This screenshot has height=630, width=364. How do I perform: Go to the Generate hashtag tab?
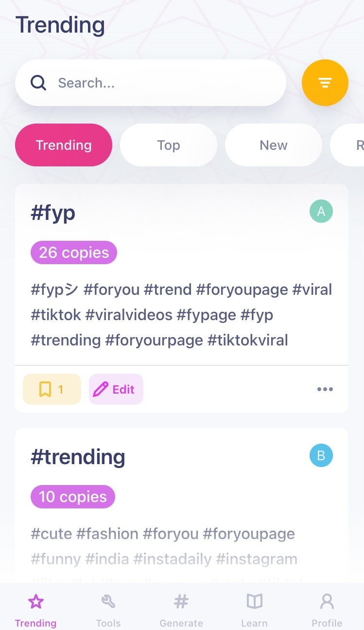tap(181, 611)
